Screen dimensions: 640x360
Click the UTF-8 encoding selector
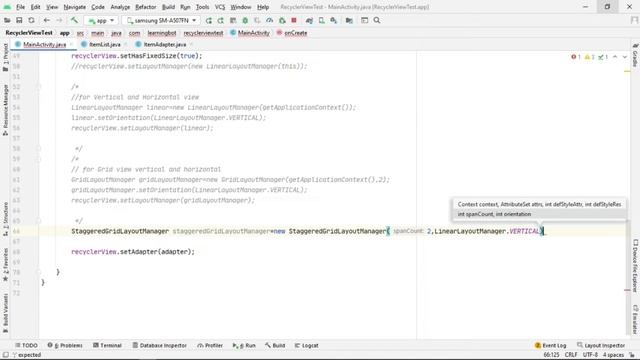[590, 355]
